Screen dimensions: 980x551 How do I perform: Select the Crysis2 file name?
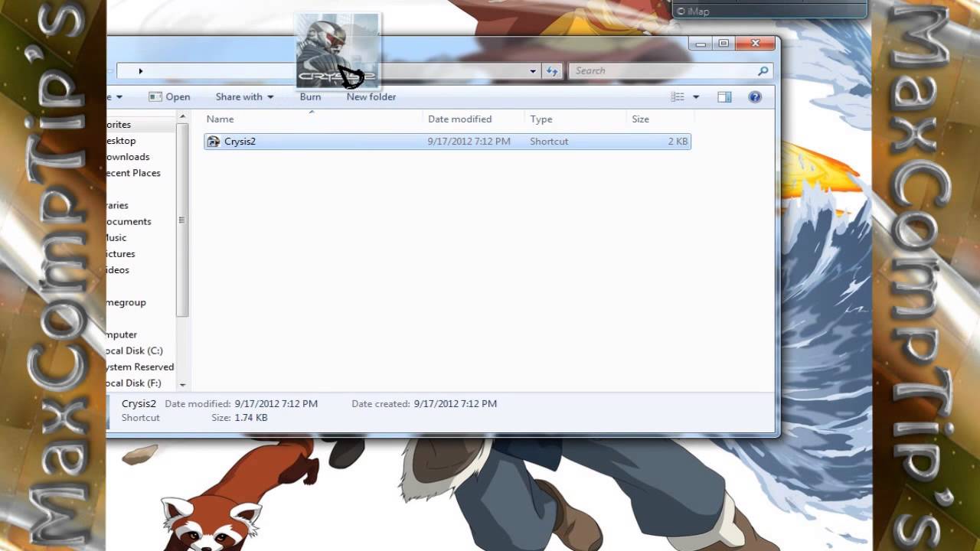click(240, 142)
